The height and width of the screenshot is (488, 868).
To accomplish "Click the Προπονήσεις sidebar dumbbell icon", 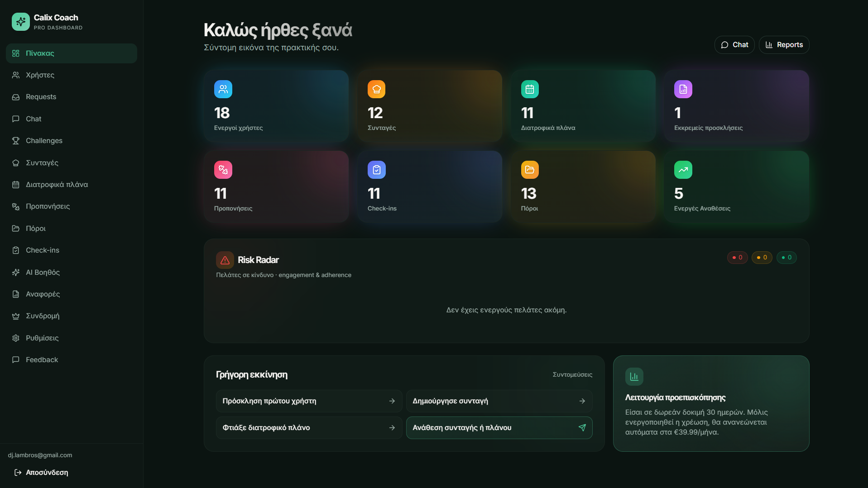I will tap(16, 206).
